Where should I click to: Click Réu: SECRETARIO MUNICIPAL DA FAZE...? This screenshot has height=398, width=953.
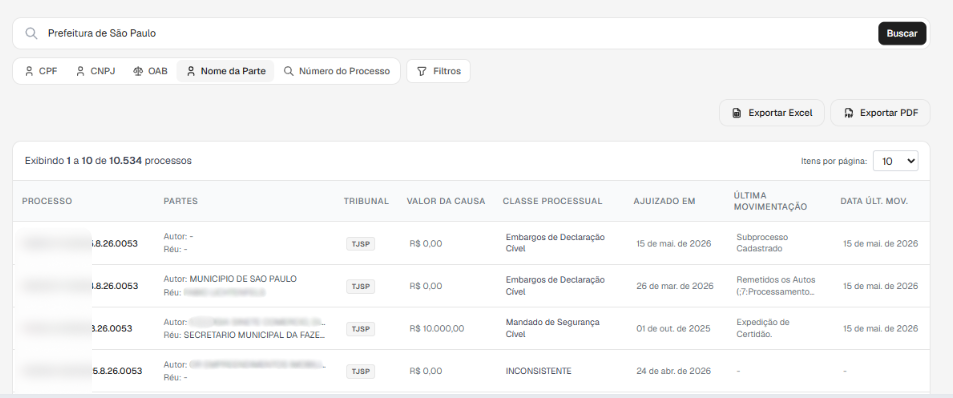244,334
